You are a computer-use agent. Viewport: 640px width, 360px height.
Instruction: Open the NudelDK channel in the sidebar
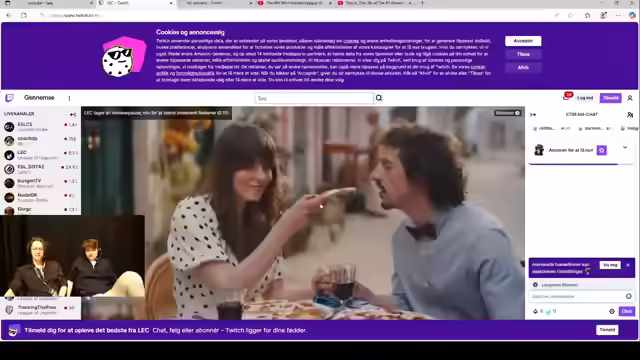pyautogui.click(x=40, y=197)
